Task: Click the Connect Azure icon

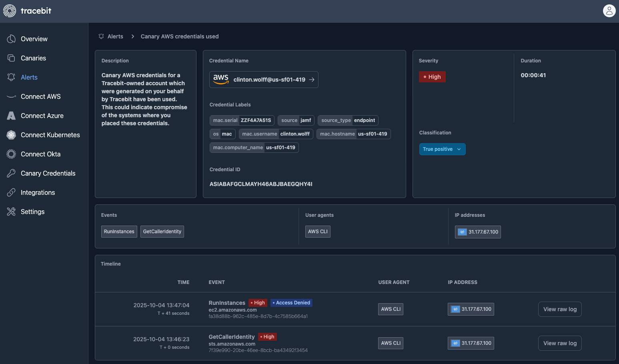Action: (11, 116)
